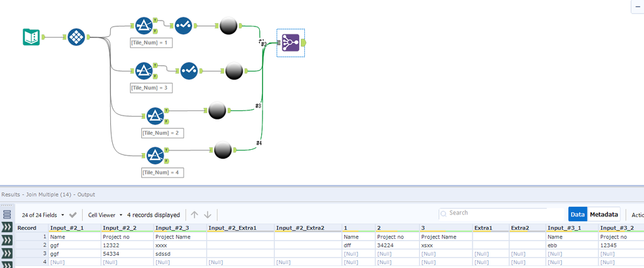Viewport: 644px width, 268px height.
Task: Click the checkmark next to fields dropdown
Action: (x=73, y=215)
